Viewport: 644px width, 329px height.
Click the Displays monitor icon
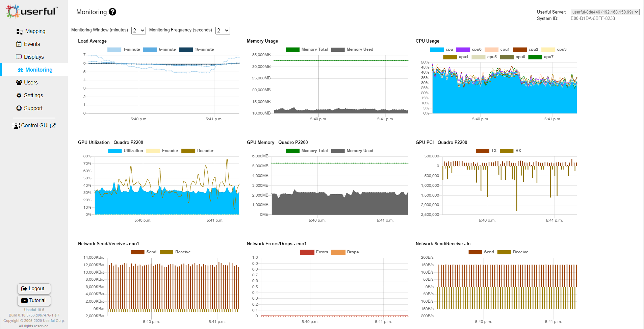[x=19, y=57]
